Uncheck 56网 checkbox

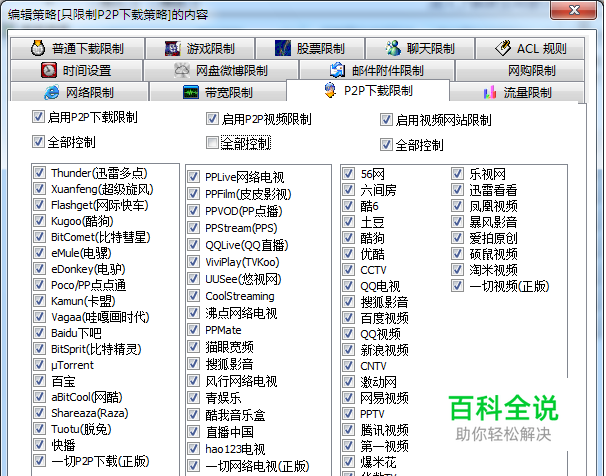[x=349, y=174]
